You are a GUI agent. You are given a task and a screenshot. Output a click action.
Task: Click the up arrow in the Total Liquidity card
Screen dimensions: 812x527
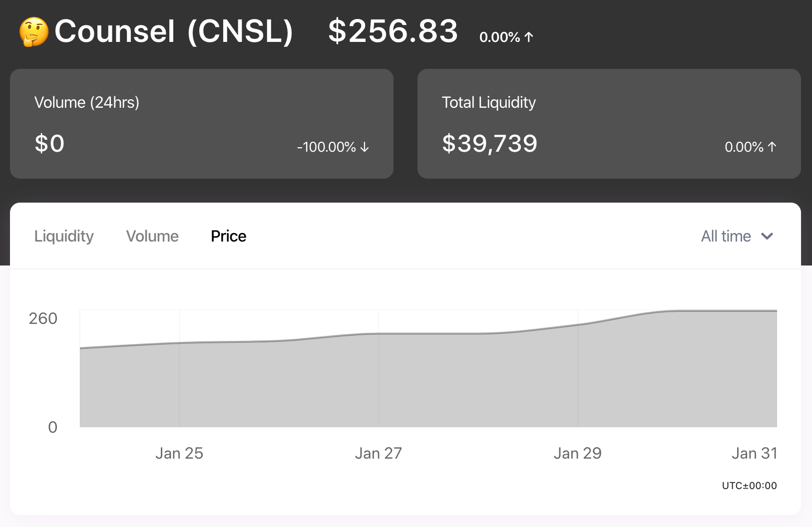tap(772, 147)
